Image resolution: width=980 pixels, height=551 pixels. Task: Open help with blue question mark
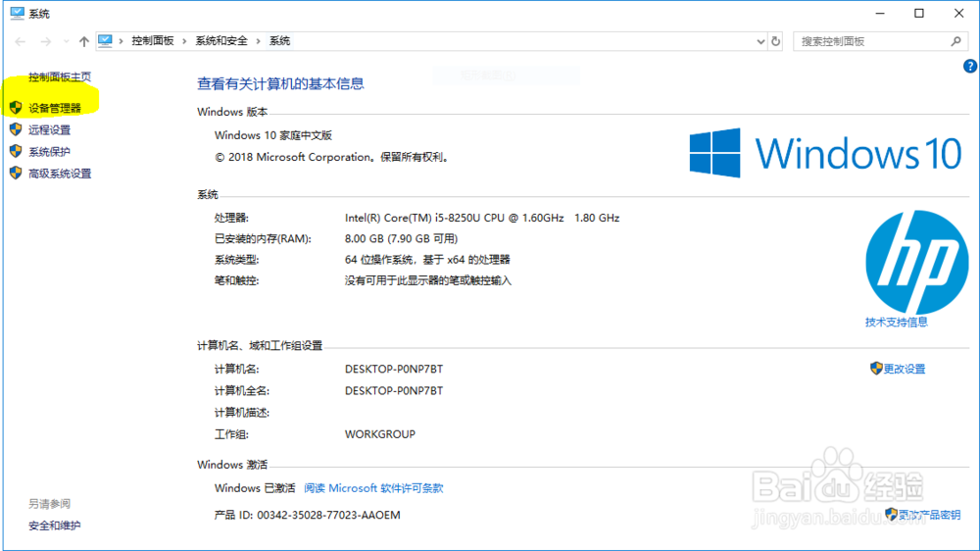tap(969, 66)
